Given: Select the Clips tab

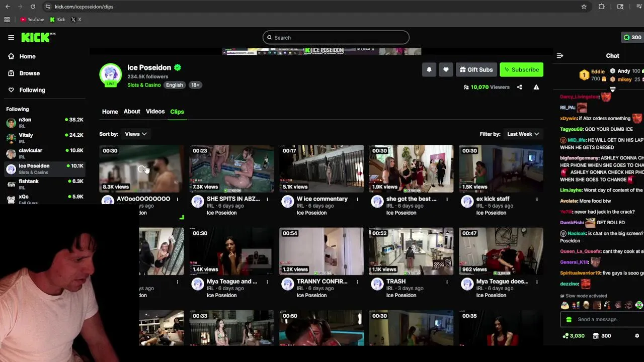Looking at the screenshot, I should [177, 112].
